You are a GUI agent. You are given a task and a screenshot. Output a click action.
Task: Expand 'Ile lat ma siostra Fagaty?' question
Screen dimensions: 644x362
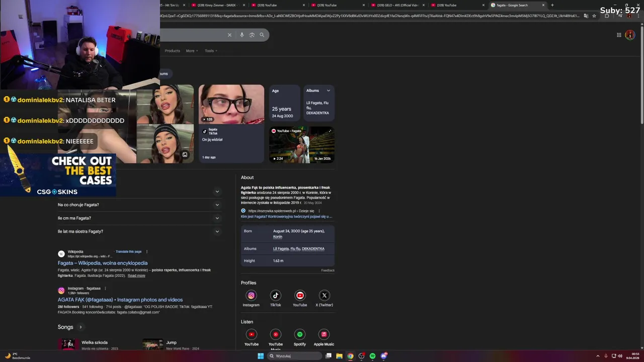(x=139, y=231)
